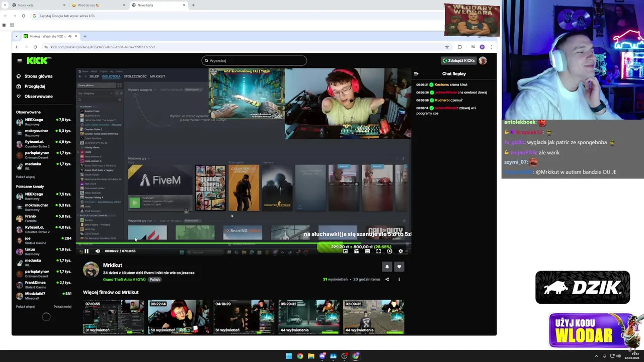Open OBS Studio from taskbar

344,356
